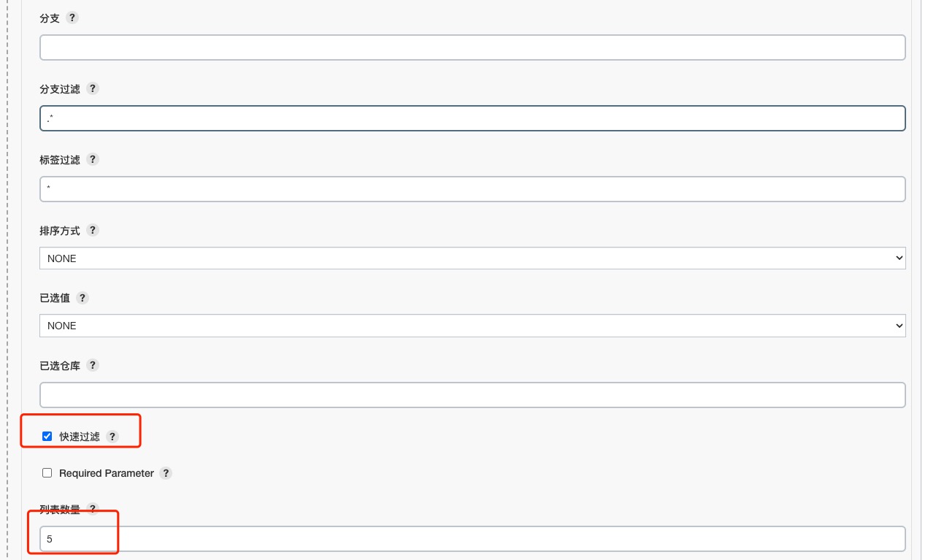Show the 已选值 help tooltip icon
The width and height of the screenshot is (928, 560).
[x=82, y=298]
